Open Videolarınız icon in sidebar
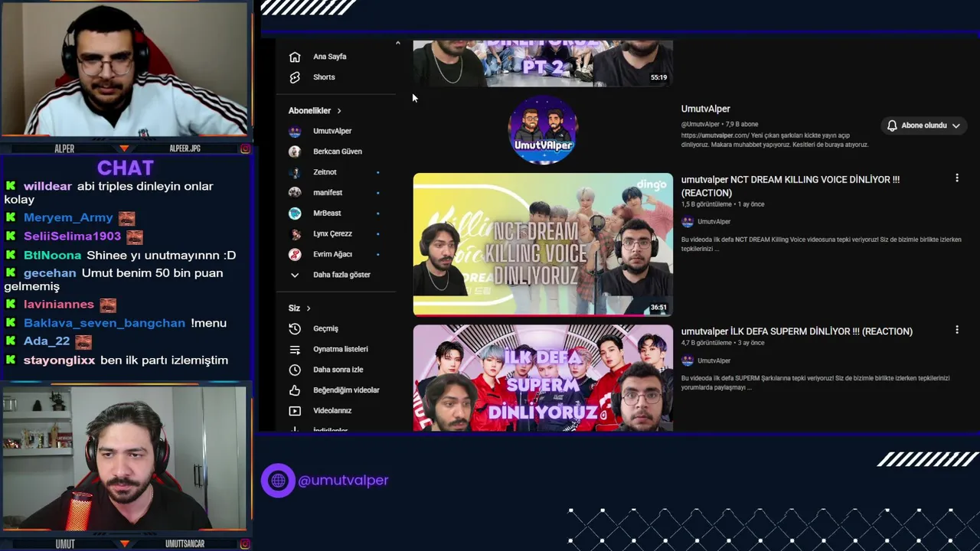This screenshot has width=980, height=551. coord(295,411)
